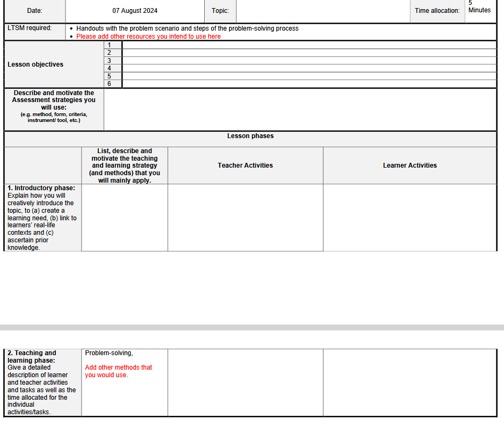
Task: Click Teaching and learning phase description cell
Action: pos(42,383)
